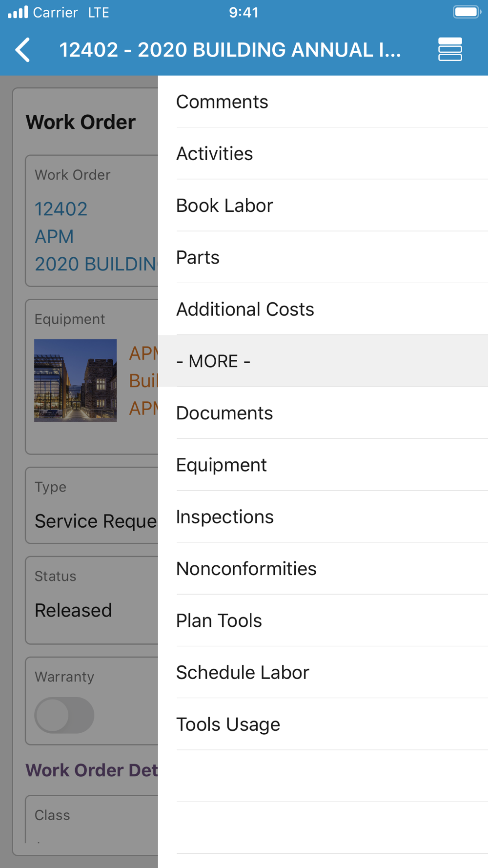
Task: Go to Nonconformities
Action: [x=323, y=569]
